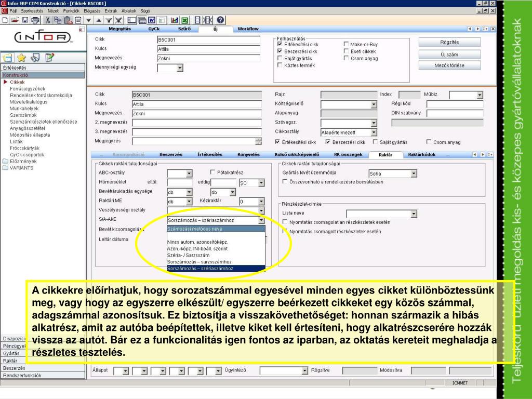Switch to the Workflow tab
The width and height of the screenshot is (532, 399).
click(248, 29)
